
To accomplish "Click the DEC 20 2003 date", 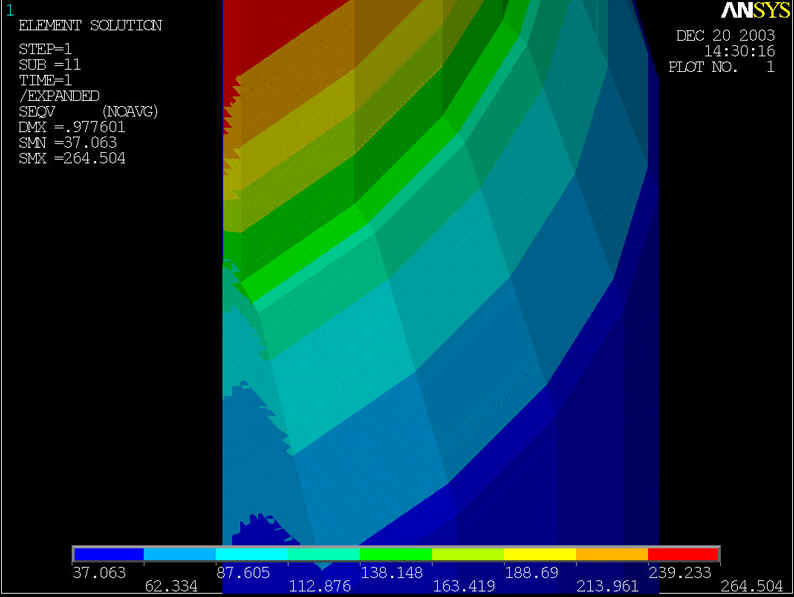I will (726, 35).
